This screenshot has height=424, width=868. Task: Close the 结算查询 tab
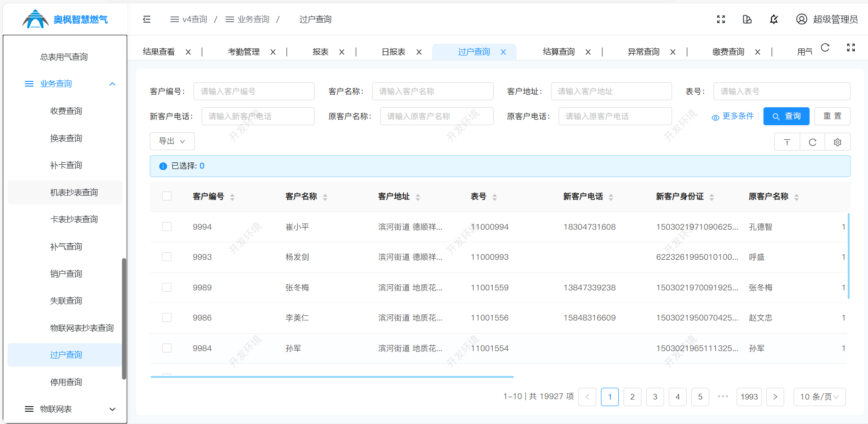pos(588,52)
